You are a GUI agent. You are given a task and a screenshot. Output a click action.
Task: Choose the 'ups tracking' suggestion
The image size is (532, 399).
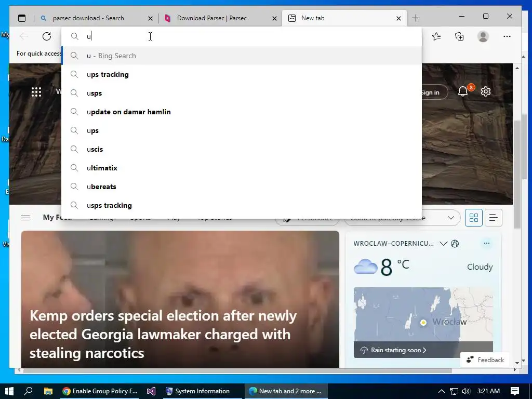pos(241,74)
